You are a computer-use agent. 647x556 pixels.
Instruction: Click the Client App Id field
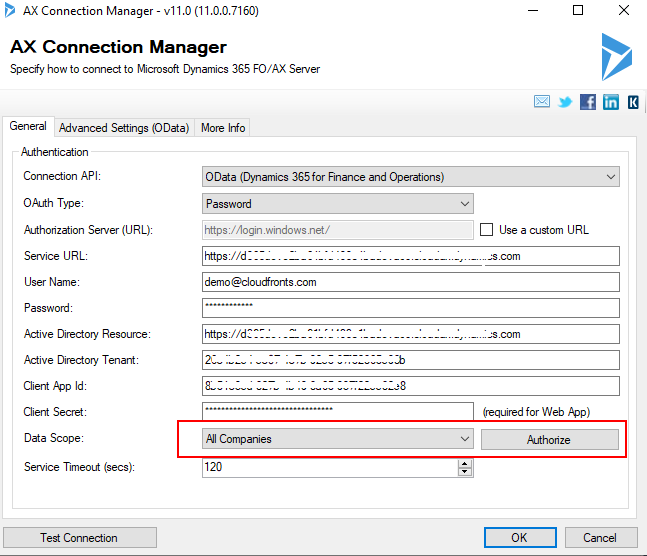(x=411, y=386)
